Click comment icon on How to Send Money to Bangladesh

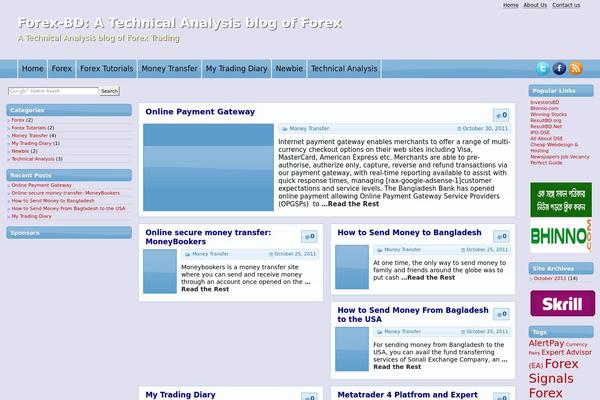pos(501,236)
